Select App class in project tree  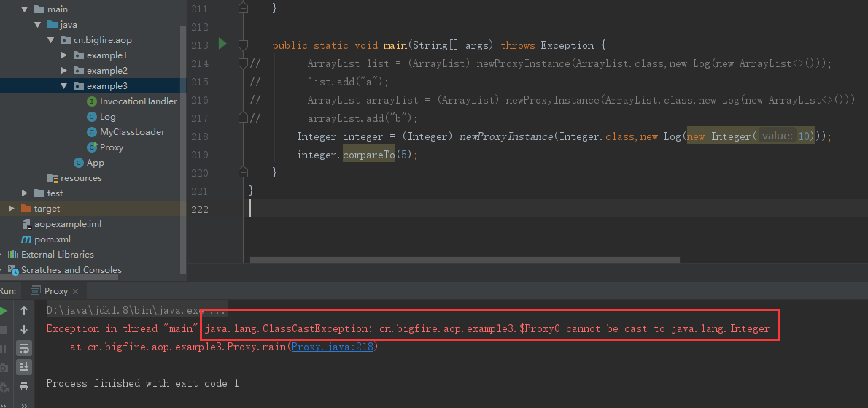(x=96, y=163)
